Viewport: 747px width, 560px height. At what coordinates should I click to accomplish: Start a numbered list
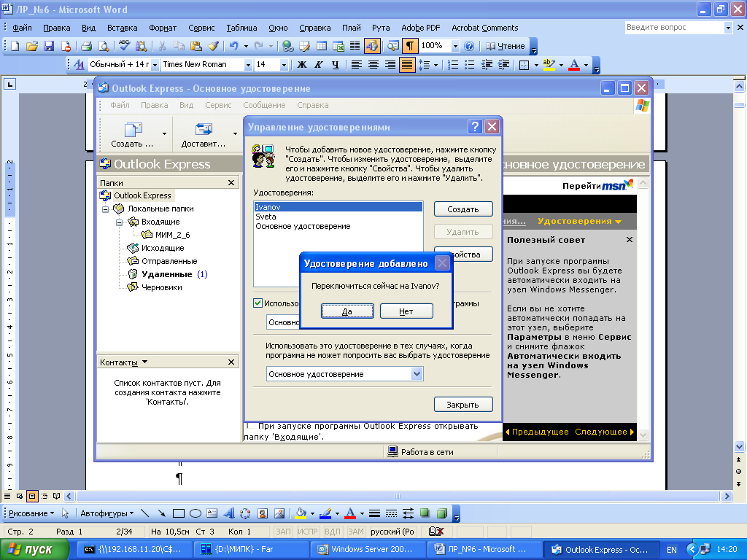[x=453, y=65]
